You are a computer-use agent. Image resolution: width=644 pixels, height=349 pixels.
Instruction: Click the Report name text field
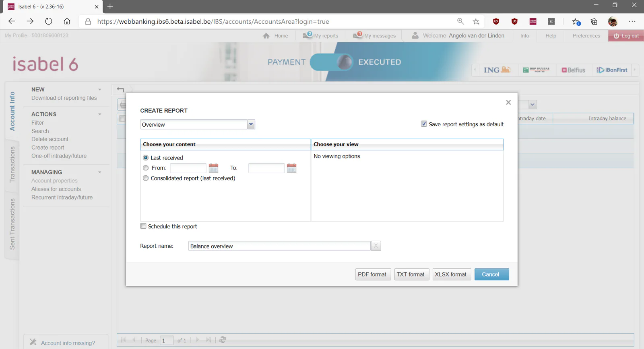click(279, 246)
